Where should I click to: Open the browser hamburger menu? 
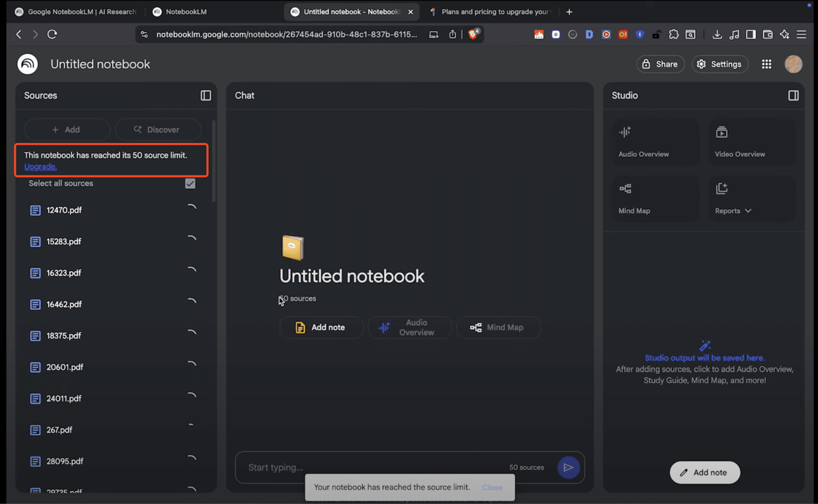[802, 34]
